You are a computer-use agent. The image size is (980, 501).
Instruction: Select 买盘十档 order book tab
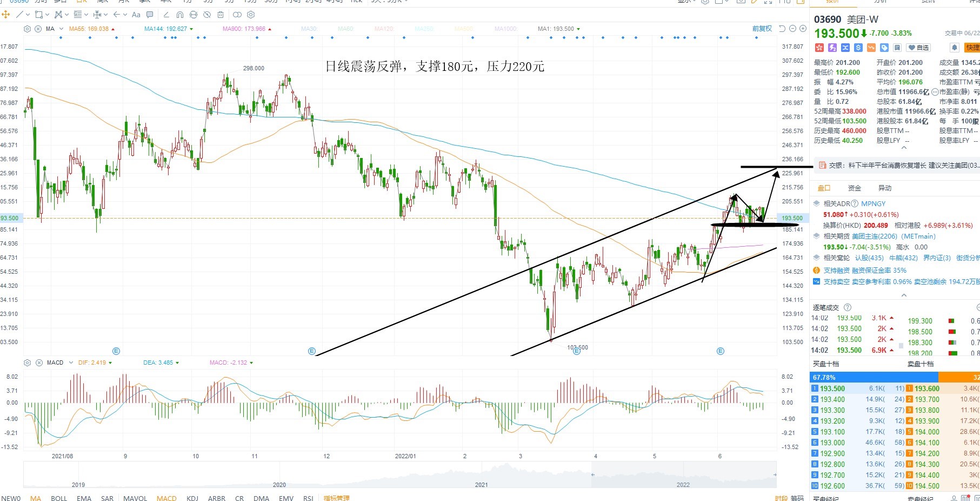point(826,364)
